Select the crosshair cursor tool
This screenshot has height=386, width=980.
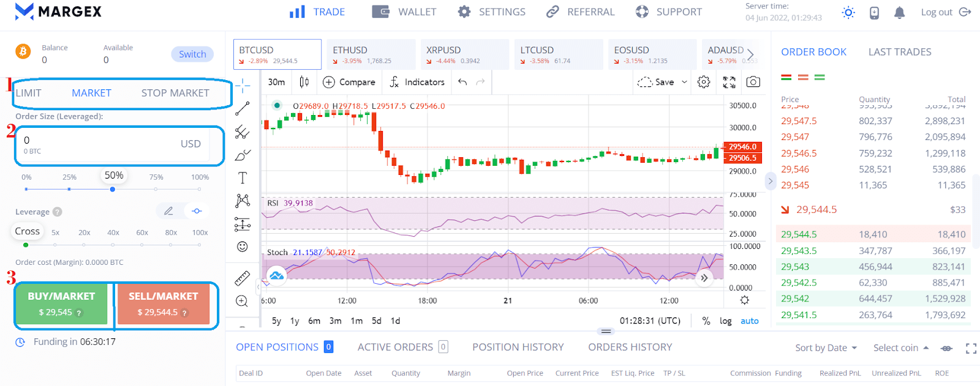coord(243,86)
